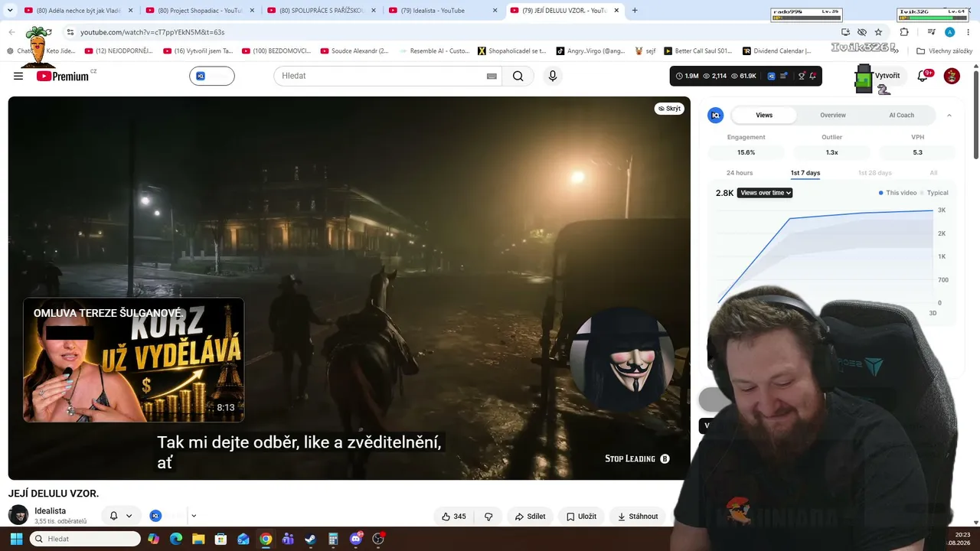Screen dimensions: 980x551
Task: Reload the page
Action: click(x=47, y=32)
